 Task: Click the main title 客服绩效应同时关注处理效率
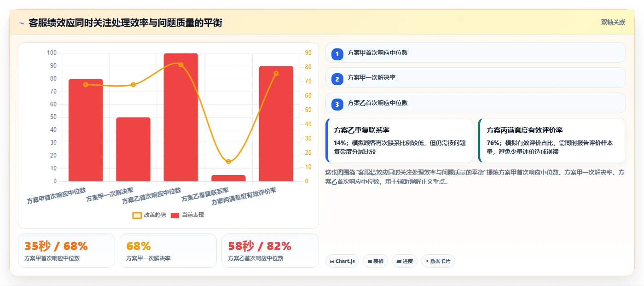point(125,23)
